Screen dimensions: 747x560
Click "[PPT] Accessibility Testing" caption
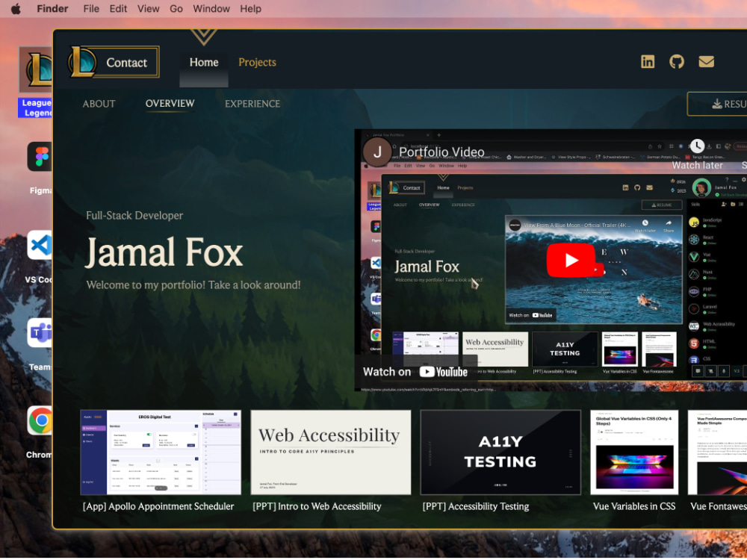(x=475, y=507)
